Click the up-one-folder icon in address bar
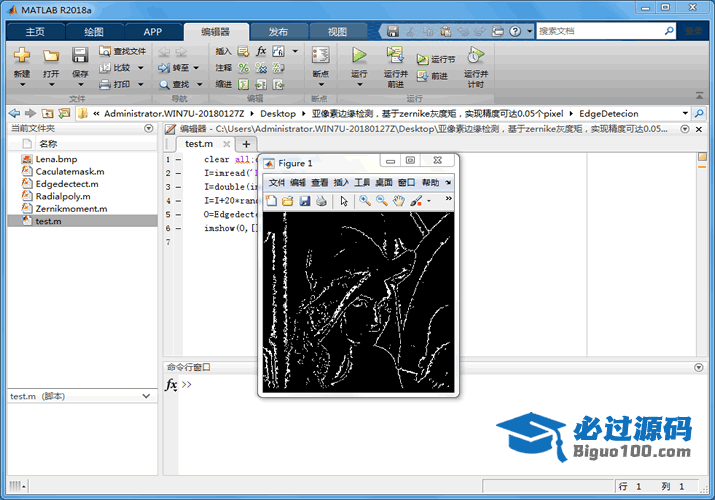Viewport: 715px width, 500px height. (47, 113)
